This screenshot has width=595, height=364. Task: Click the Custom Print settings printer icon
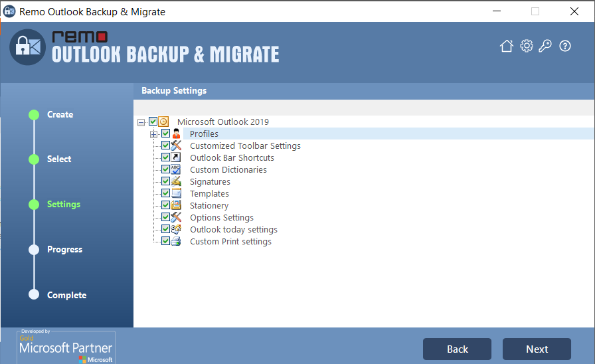[177, 242]
